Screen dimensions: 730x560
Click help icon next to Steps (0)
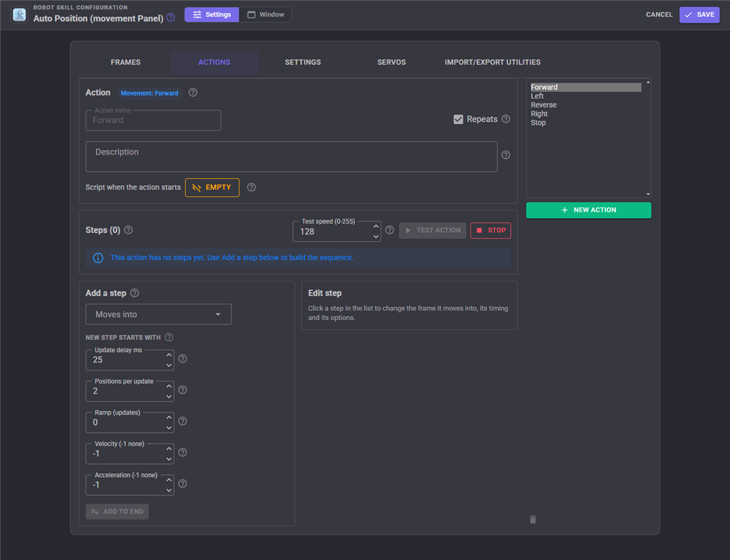click(x=128, y=229)
